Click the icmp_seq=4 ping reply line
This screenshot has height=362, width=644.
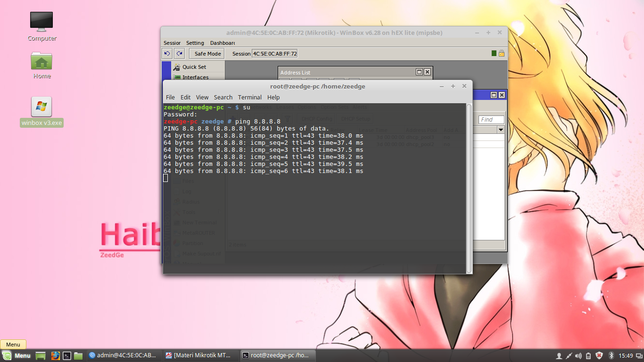[x=264, y=157]
